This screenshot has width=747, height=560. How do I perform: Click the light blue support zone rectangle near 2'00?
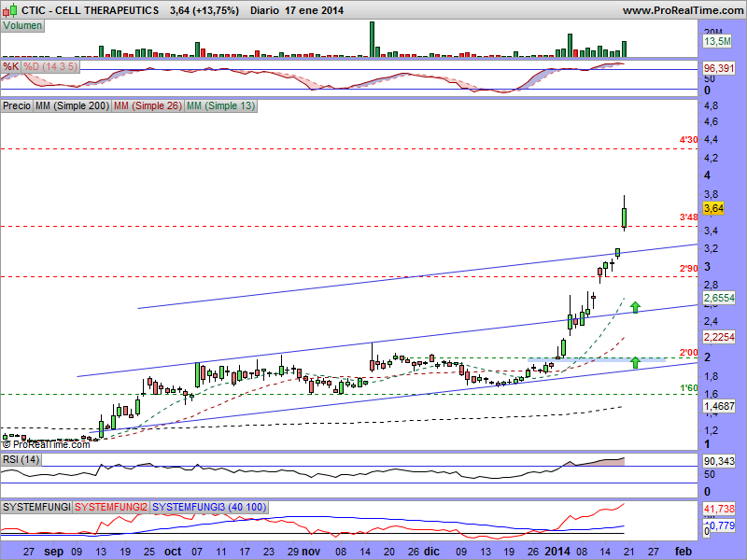pyautogui.click(x=597, y=359)
